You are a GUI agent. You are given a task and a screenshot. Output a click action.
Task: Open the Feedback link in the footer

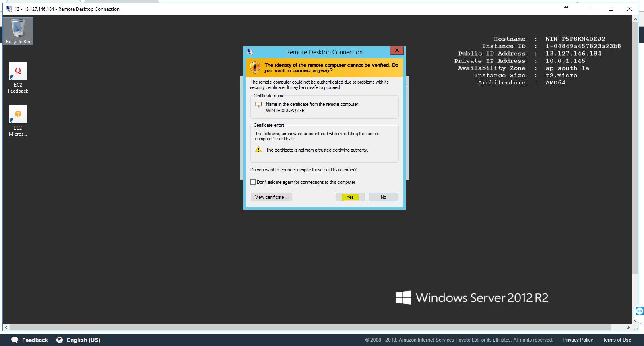30,340
